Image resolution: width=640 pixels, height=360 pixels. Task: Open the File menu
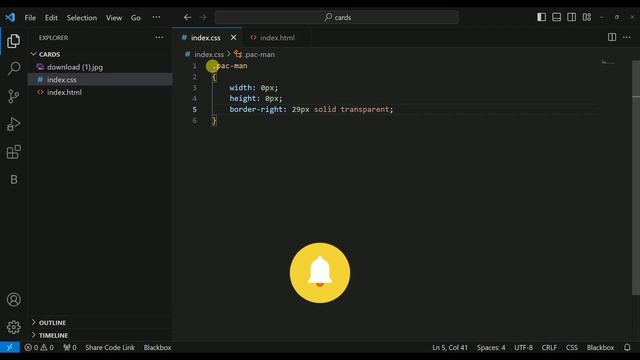[x=30, y=18]
